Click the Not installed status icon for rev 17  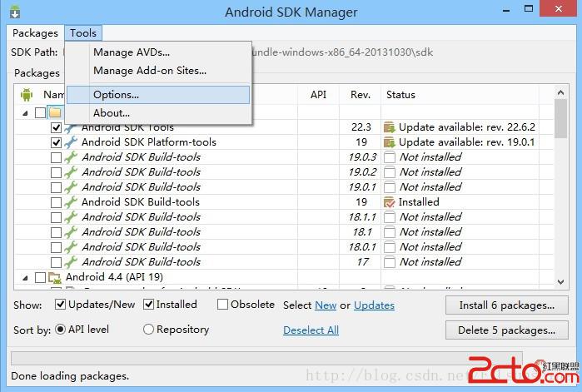[390, 262]
